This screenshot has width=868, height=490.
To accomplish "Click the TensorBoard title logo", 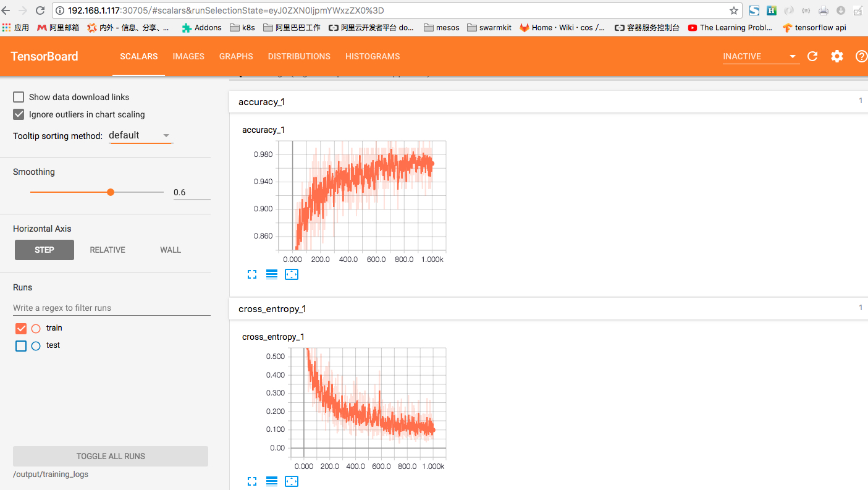I will coord(44,56).
